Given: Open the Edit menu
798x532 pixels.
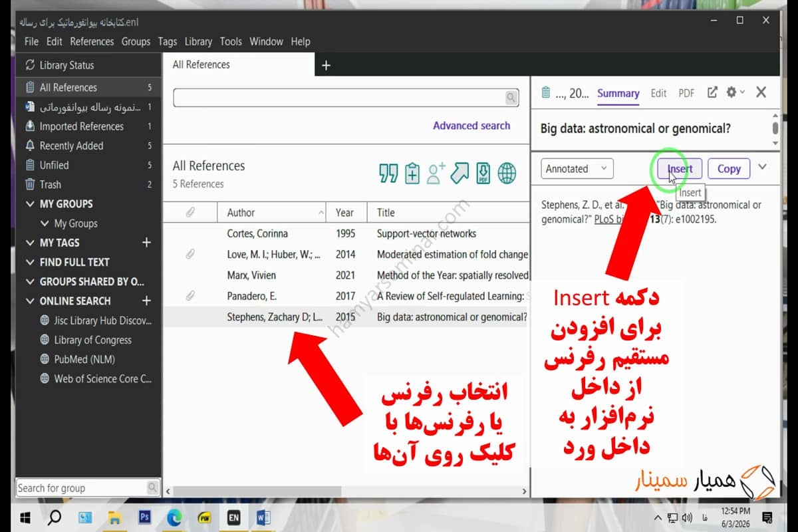Looking at the screenshot, I should pyautogui.click(x=55, y=41).
